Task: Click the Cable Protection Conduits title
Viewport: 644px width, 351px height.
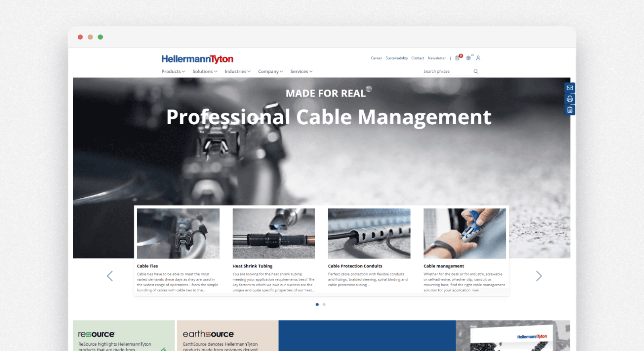Action: [355, 266]
